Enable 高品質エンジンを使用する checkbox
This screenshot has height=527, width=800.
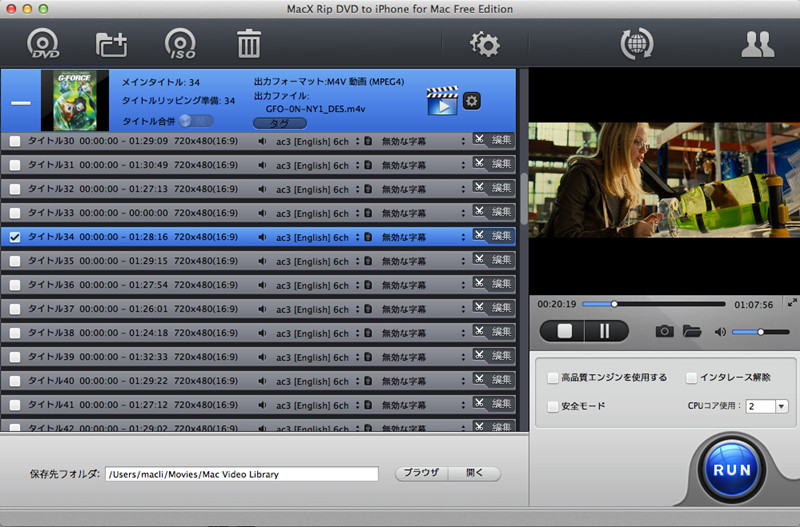(x=552, y=378)
